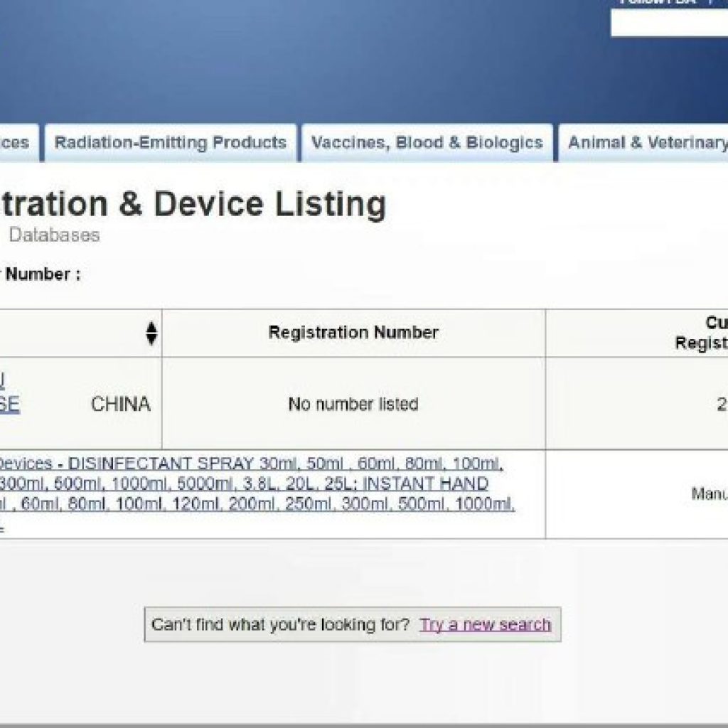Screen dimensions: 728x728
Task: Open the Databases breadcrumb link
Action: (54, 235)
